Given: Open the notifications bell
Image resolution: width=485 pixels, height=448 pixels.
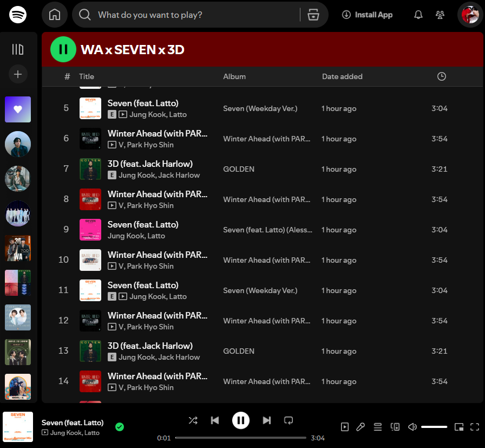Looking at the screenshot, I should point(418,15).
